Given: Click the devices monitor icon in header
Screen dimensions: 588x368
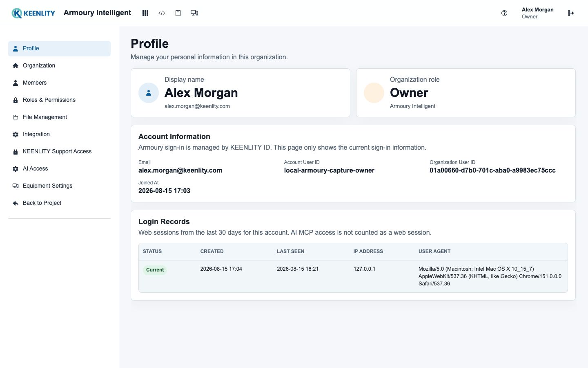Looking at the screenshot, I should [x=194, y=13].
